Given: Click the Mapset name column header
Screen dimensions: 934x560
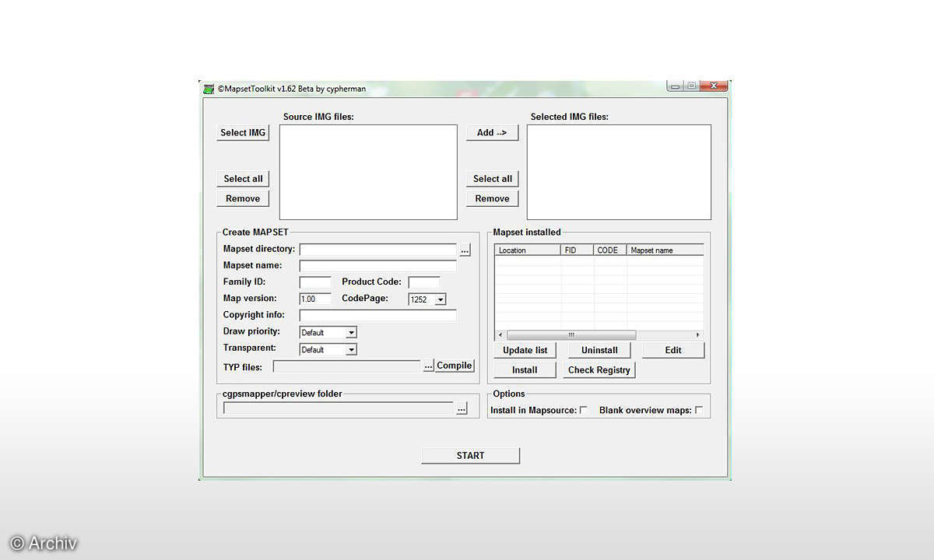Looking at the screenshot, I should point(665,250).
